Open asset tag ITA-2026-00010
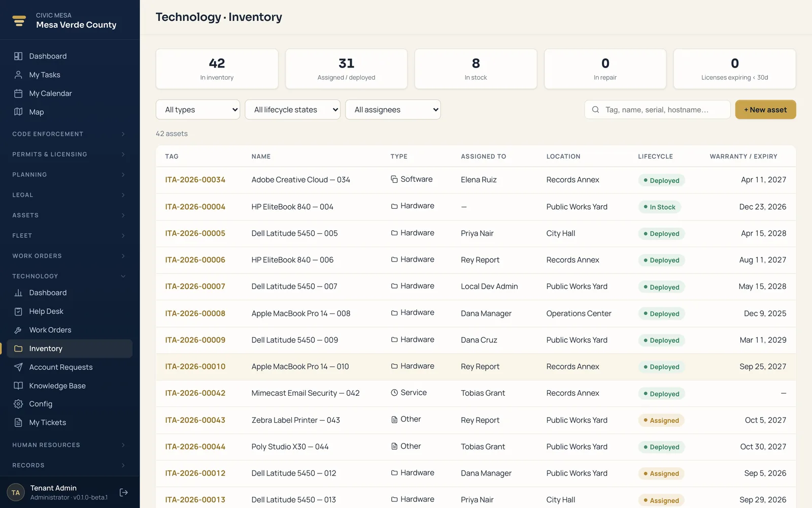Image resolution: width=812 pixels, height=508 pixels. pos(195,367)
